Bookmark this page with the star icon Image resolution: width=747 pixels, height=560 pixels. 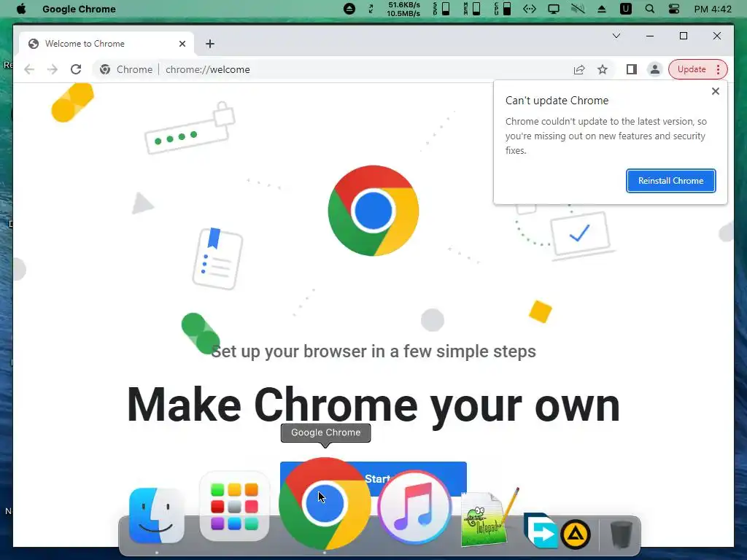click(603, 69)
